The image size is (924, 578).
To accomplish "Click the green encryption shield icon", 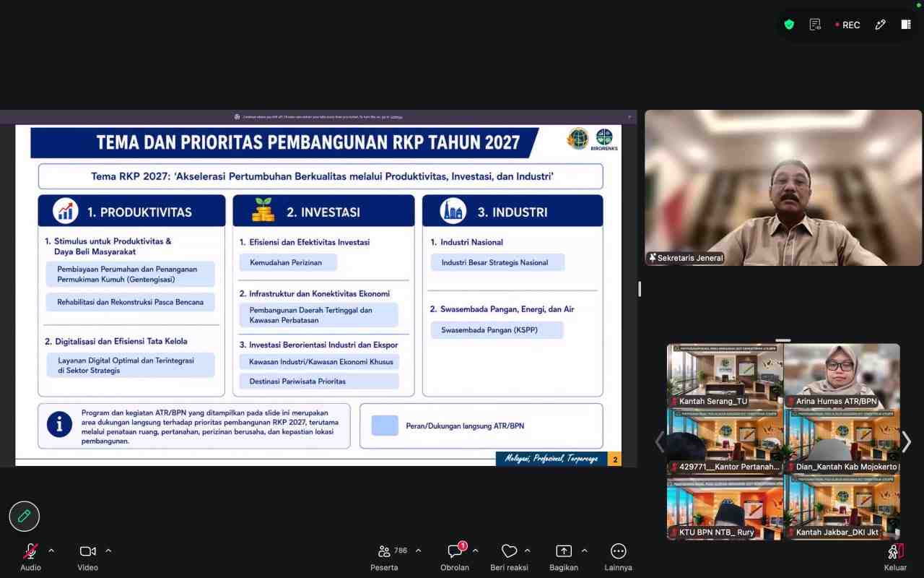I will (789, 25).
